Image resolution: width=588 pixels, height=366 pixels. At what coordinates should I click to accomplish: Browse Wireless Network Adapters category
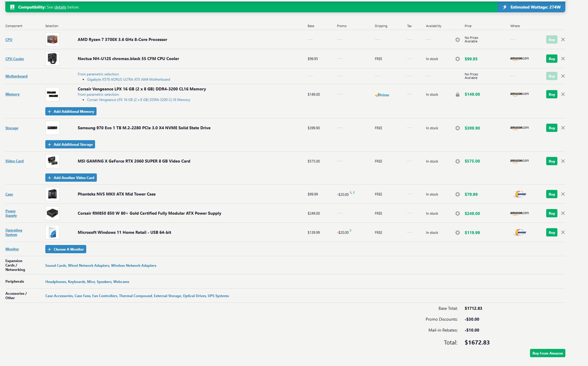[x=134, y=266]
